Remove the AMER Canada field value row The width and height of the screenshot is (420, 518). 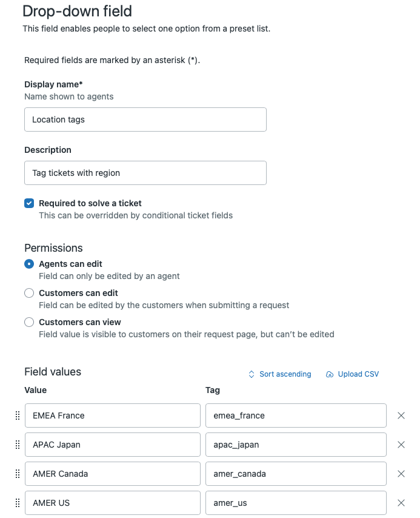(401, 474)
